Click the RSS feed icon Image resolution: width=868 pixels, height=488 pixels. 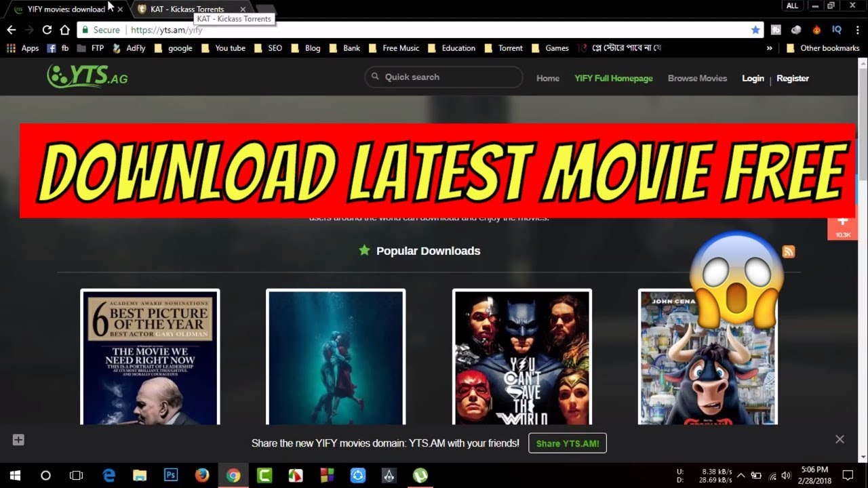789,251
